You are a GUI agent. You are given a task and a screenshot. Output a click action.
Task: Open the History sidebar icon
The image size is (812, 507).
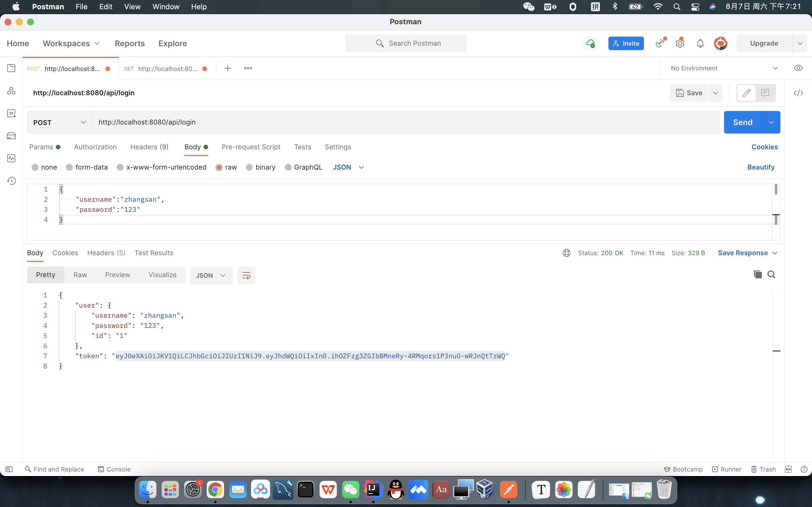coord(11,181)
